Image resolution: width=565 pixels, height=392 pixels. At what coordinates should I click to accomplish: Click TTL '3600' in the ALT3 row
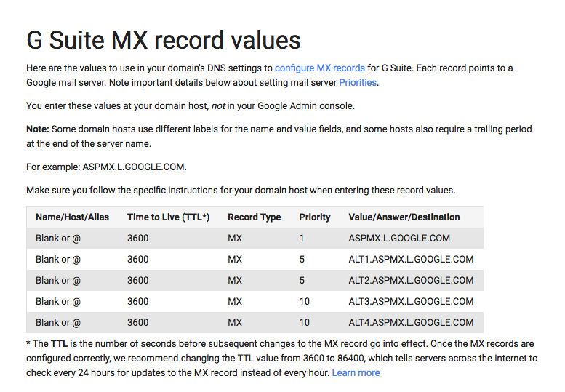137,302
